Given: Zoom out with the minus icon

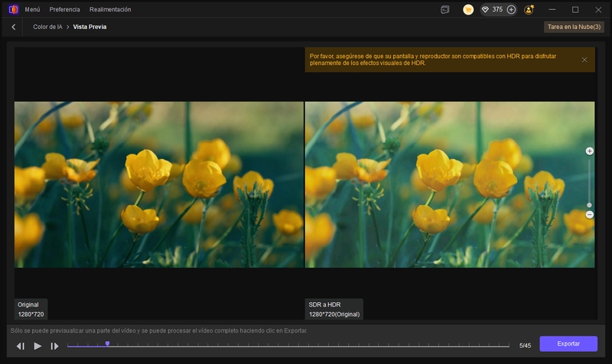Looking at the screenshot, I should point(589,215).
